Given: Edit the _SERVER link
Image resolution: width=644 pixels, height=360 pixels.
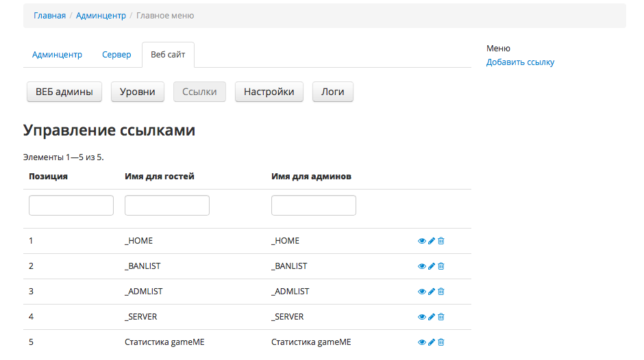Looking at the screenshot, I should point(431,317).
